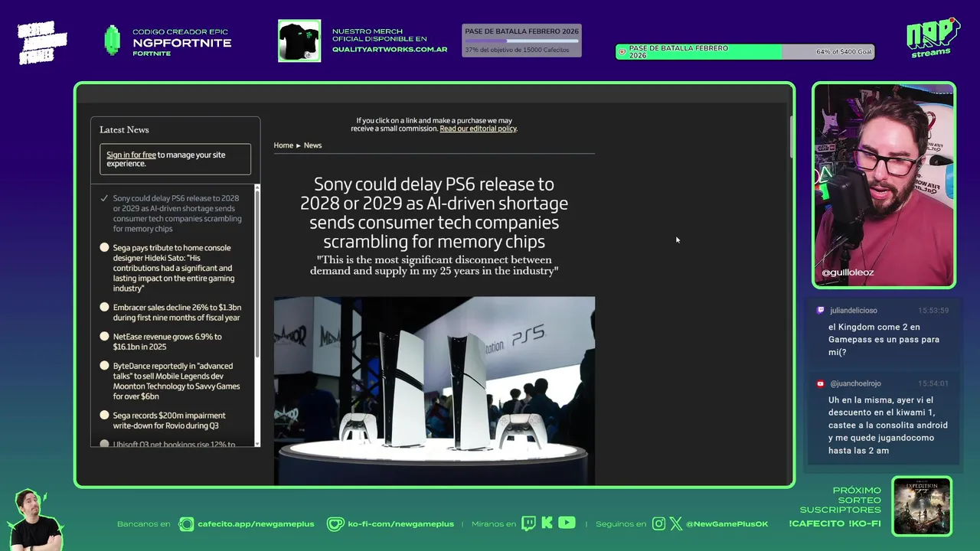The width and height of the screenshot is (980, 551).
Task: Click bullet beside Sega Rovio impairment story
Action: point(104,415)
